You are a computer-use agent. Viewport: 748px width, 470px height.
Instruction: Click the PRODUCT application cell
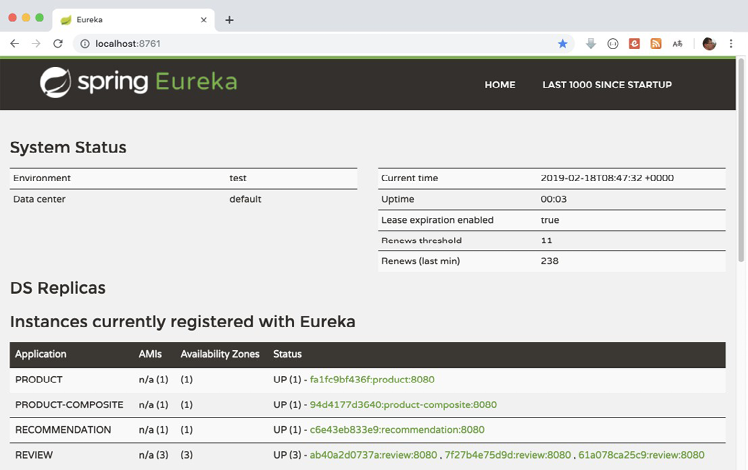39,380
